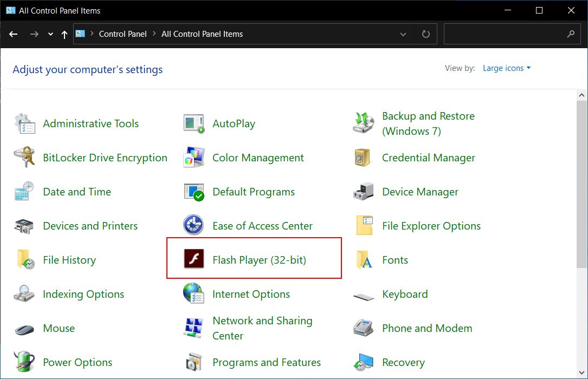Image resolution: width=588 pixels, height=379 pixels.
Task: Open recent locations dropdown next to navigation arrows
Action: (50, 34)
